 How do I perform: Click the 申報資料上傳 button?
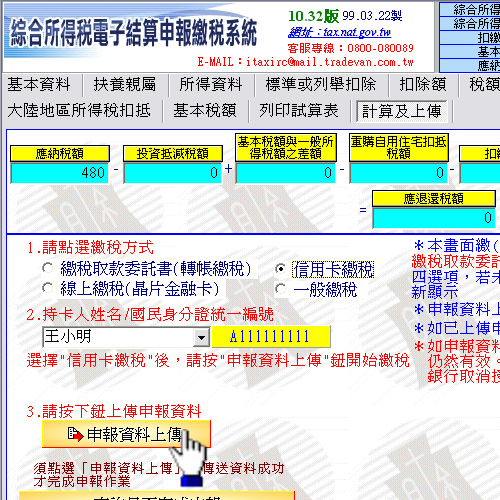pos(126,434)
